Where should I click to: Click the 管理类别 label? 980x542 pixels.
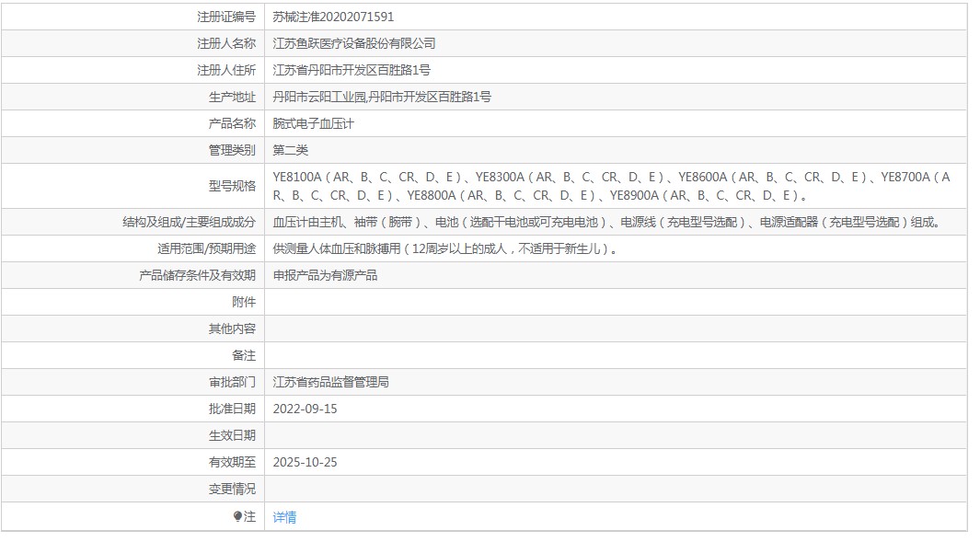[232, 150]
